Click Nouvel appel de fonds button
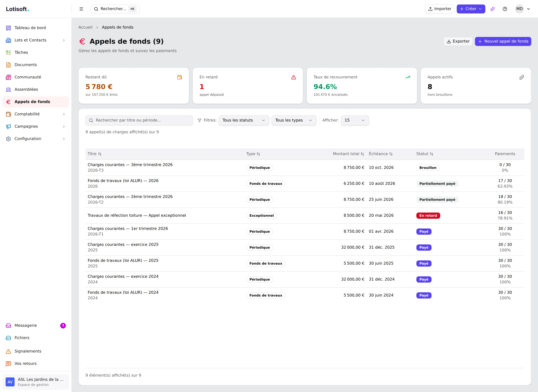This screenshot has width=538, height=392. tap(503, 41)
